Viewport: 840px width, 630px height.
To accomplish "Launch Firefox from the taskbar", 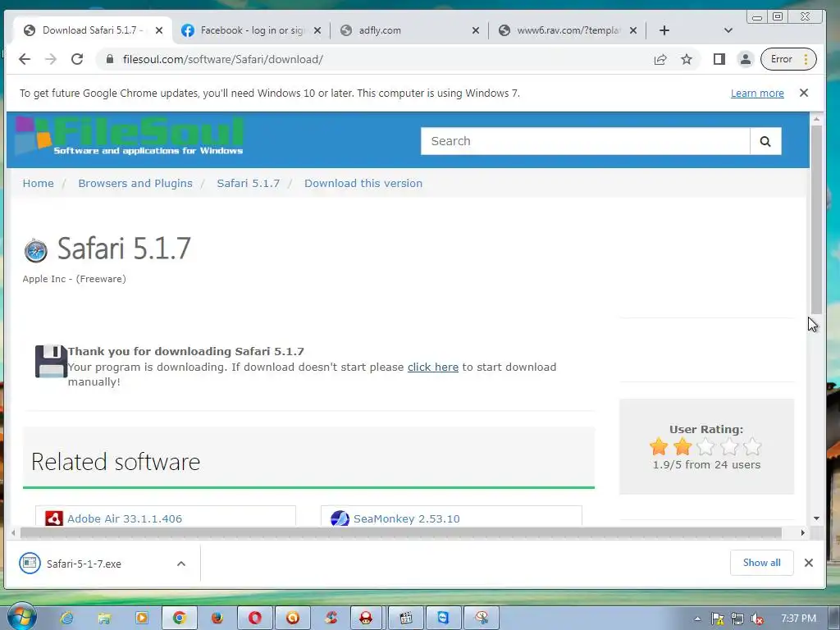I will click(x=217, y=619).
